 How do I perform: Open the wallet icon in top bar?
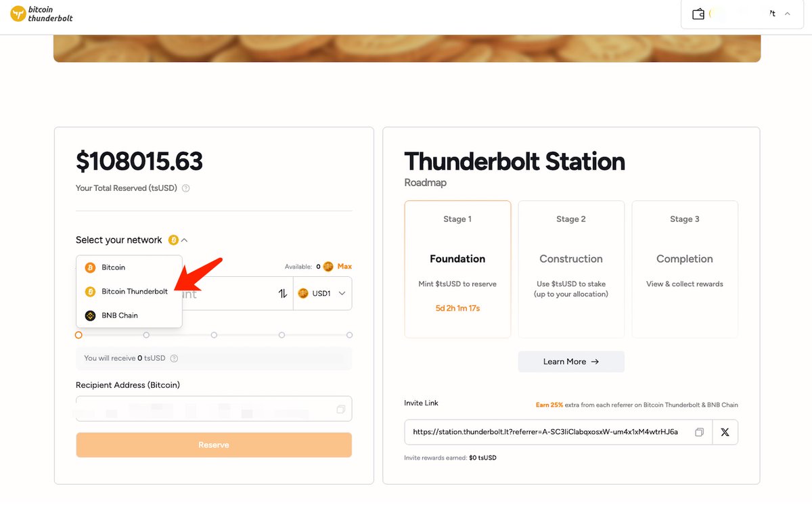pos(698,14)
